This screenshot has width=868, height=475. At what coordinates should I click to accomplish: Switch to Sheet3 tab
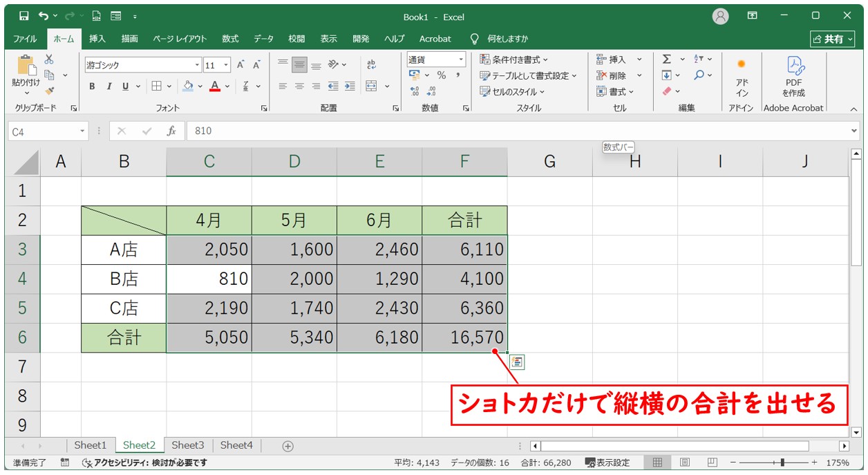188,445
